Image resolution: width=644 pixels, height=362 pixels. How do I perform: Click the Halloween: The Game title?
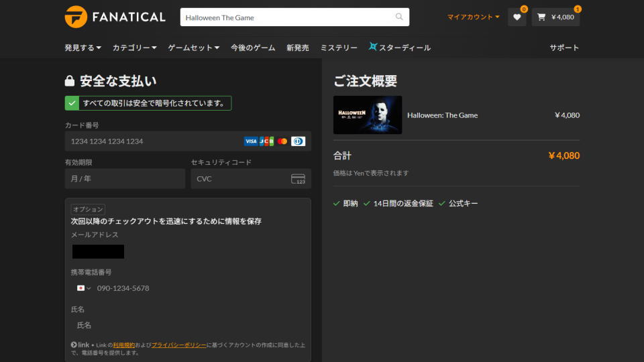(x=442, y=115)
